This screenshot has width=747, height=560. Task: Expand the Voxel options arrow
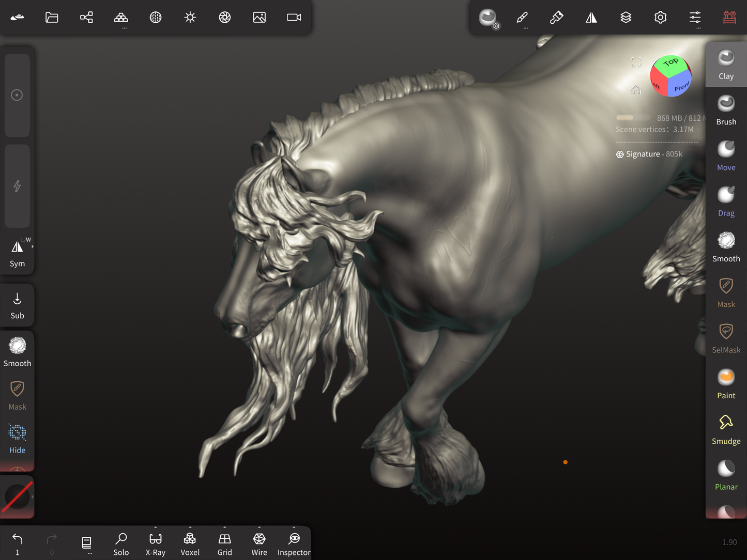(190, 528)
